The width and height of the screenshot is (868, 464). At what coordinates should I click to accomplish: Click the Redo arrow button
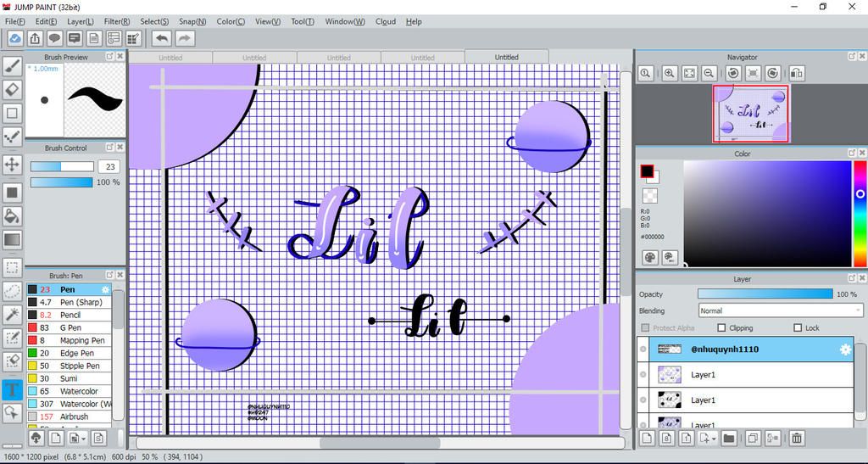185,38
